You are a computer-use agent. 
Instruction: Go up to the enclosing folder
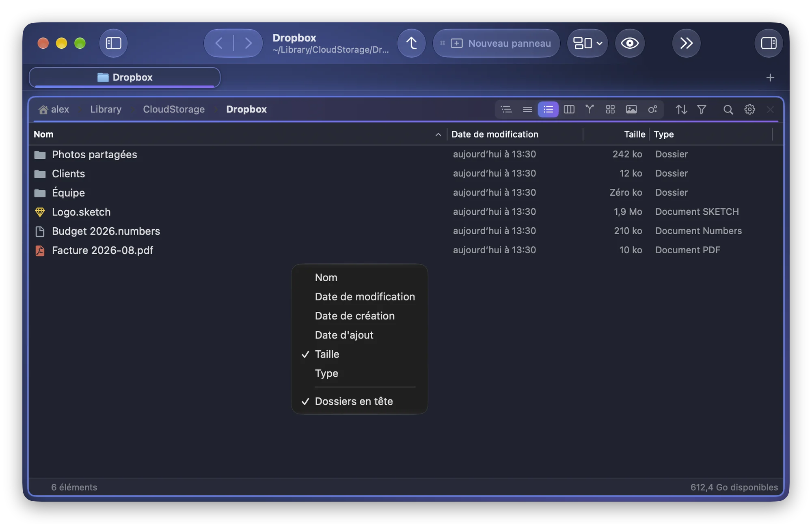(x=411, y=43)
